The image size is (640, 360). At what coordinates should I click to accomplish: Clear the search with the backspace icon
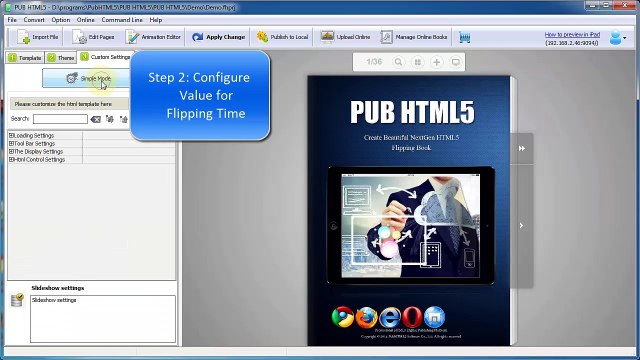point(96,119)
